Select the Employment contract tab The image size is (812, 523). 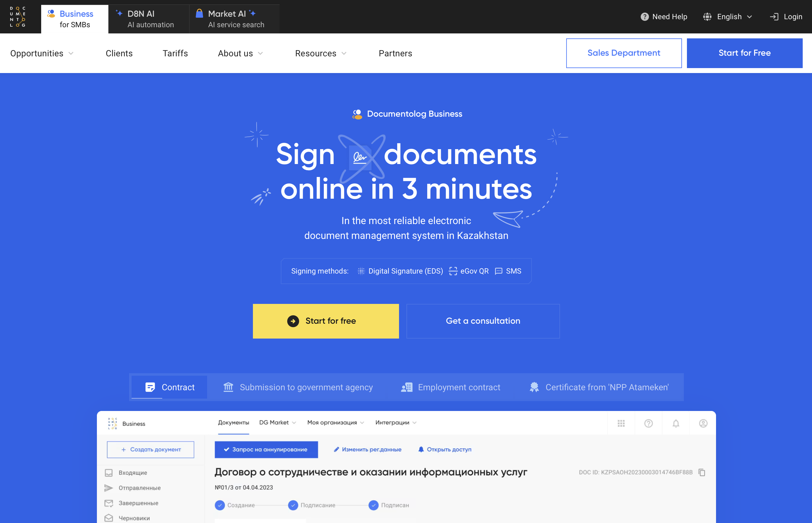(450, 387)
